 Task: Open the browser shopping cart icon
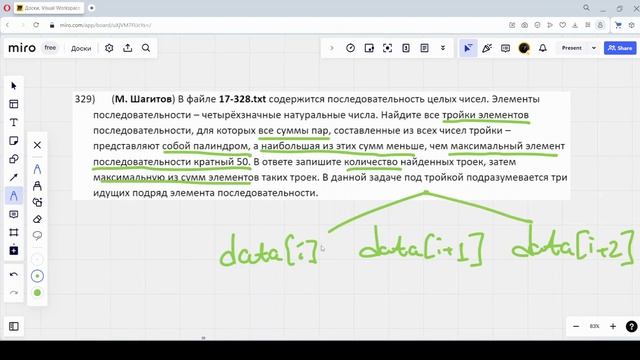pyautogui.click(x=618, y=25)
